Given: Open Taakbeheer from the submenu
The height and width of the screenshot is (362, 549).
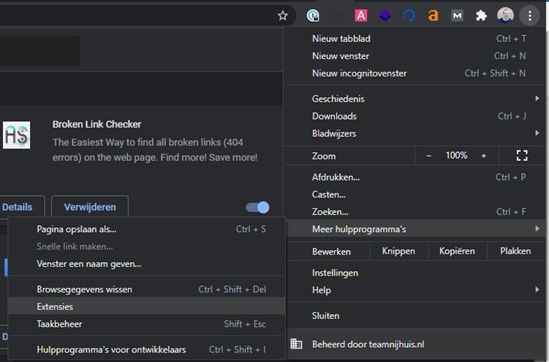Looking at the screenshot, I should tap(146, 324).
